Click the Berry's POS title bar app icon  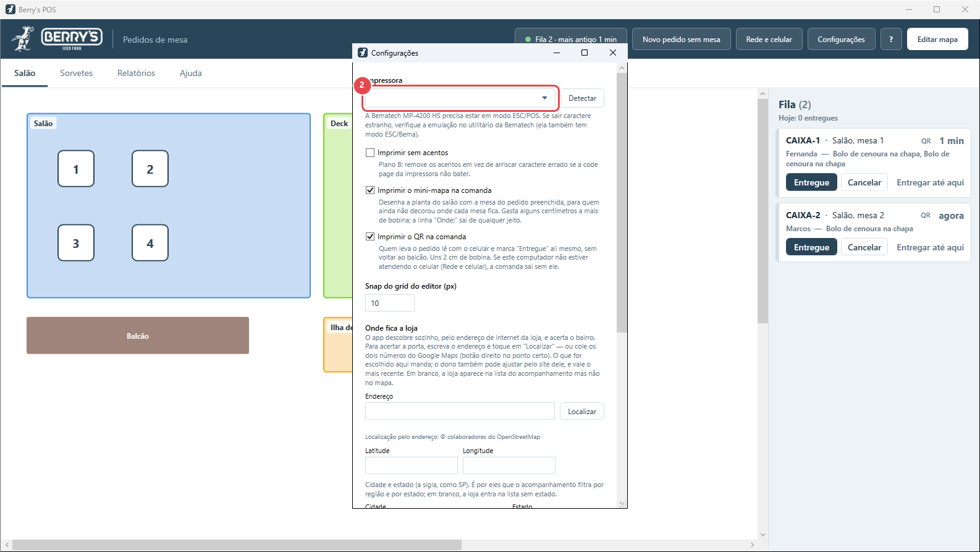(x=10, y=9)
